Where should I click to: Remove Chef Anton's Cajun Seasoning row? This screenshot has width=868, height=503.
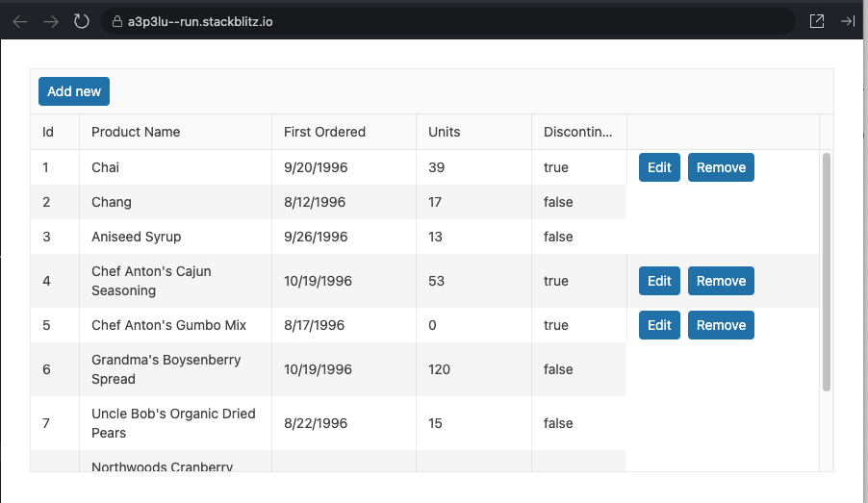[x=721, y=281]
